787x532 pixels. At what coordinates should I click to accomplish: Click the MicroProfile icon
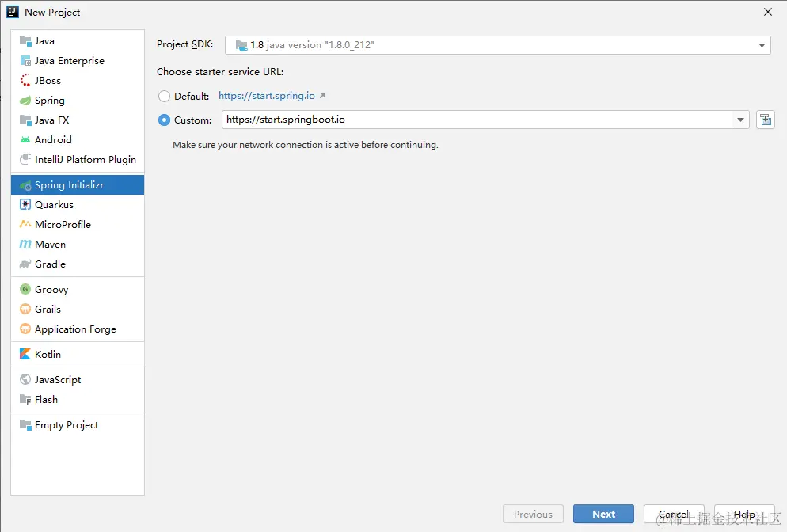tap(25, 224)
